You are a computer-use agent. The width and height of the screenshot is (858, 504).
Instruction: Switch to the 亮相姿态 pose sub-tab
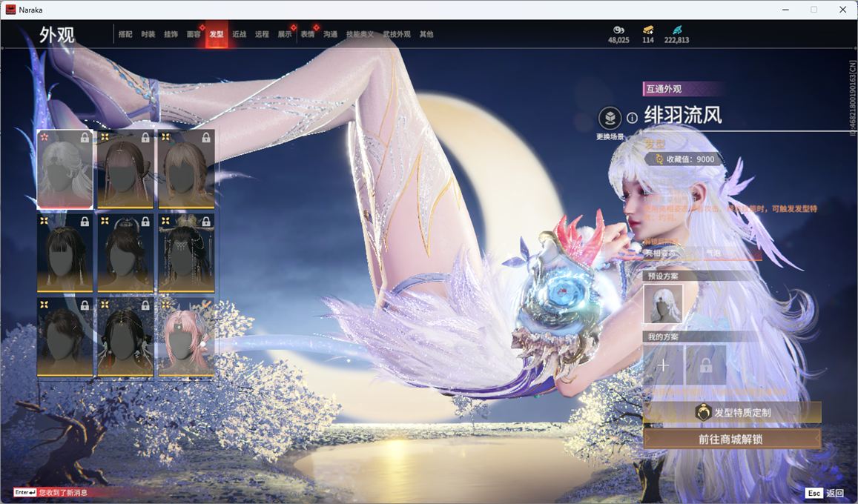(x=659, y=253)
